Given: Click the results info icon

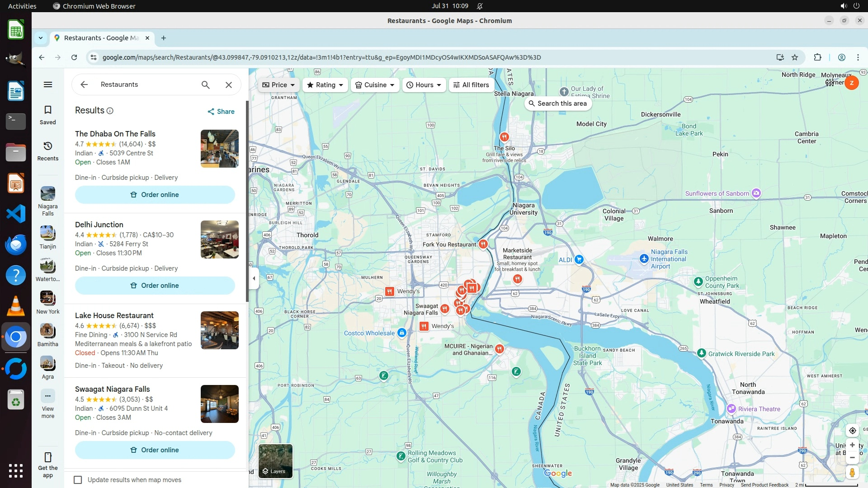Looking at the screenshot, I should [110, 111].
